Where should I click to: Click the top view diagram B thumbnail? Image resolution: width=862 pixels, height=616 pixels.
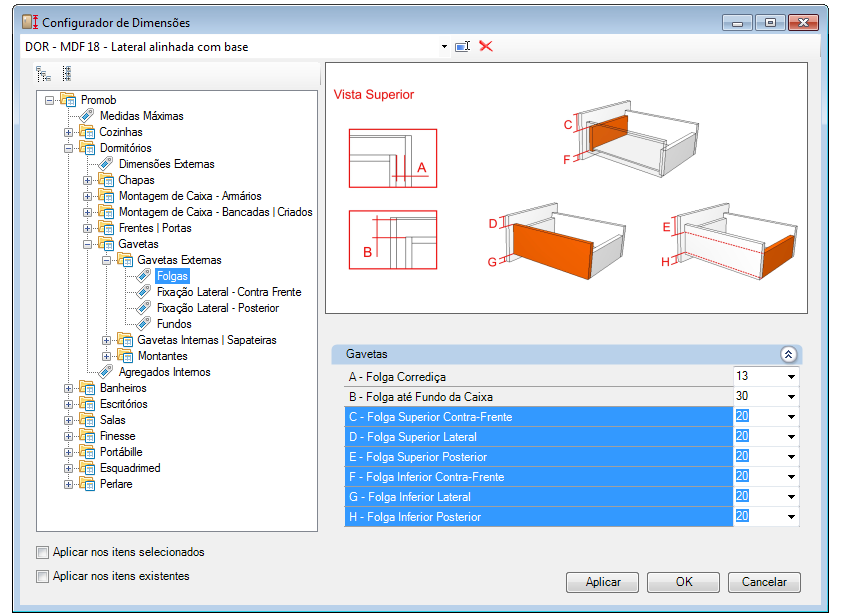coord(393,240)
